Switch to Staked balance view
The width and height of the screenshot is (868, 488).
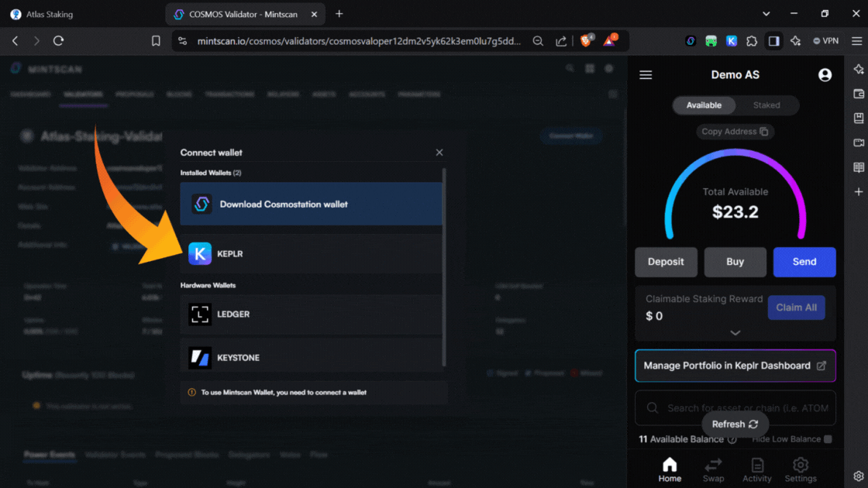click(x=766, y=105)
